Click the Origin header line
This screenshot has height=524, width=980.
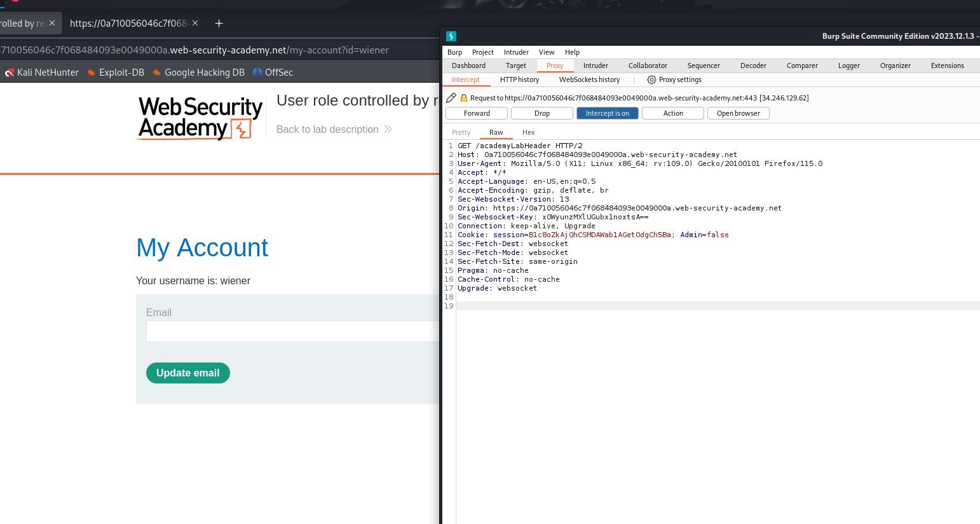tap(620, 208)
